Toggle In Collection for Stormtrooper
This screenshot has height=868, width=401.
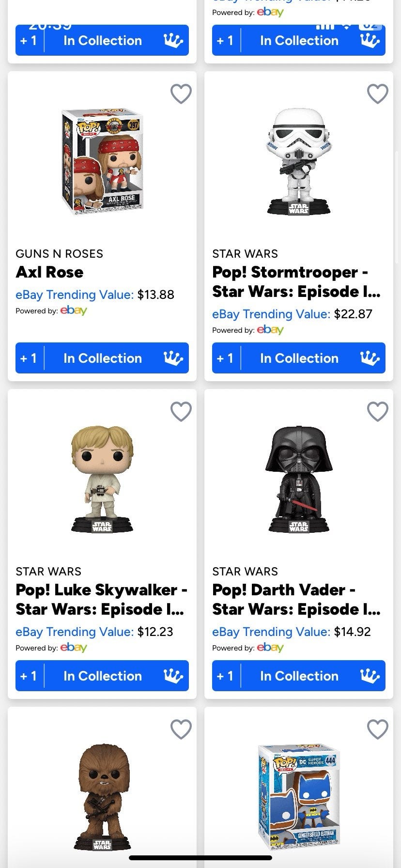point(299,358)
